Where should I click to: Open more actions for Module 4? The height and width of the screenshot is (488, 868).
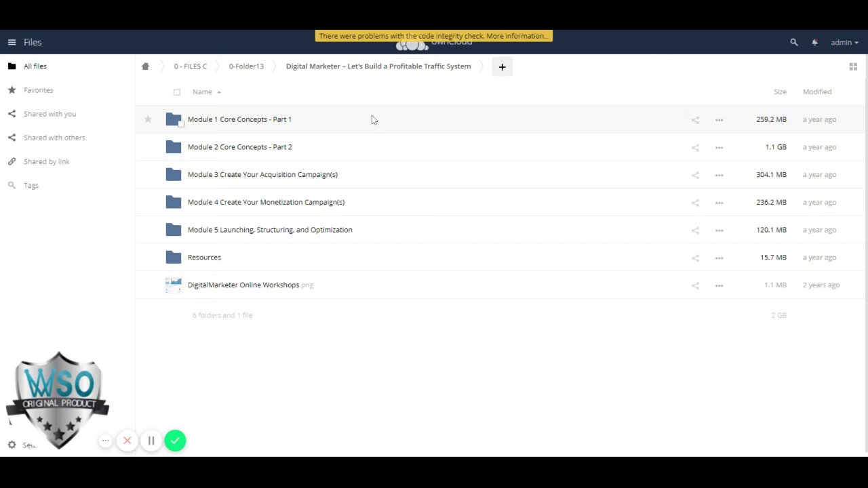coord(719,203)
